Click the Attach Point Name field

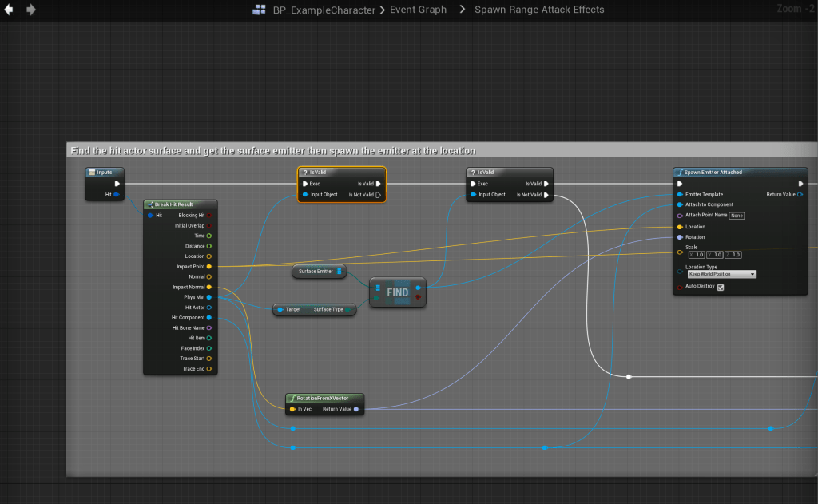pos(737,215)
